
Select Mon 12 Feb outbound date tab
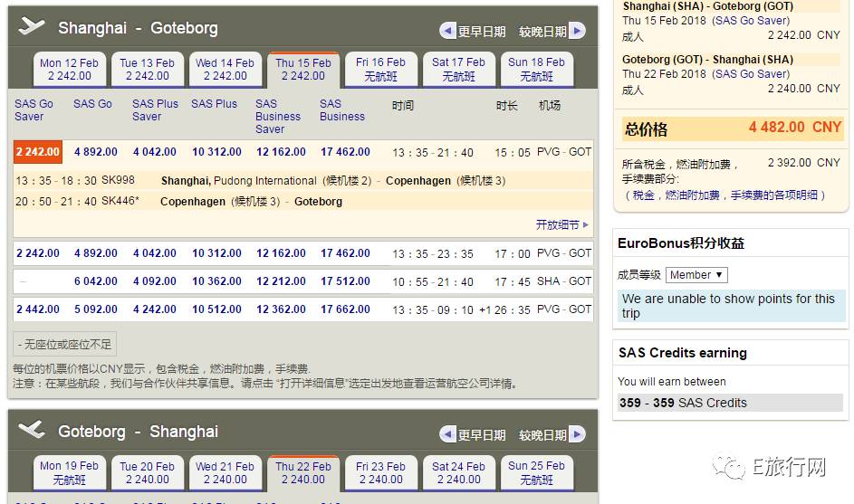pyautogui.click(x=69, y=69)
